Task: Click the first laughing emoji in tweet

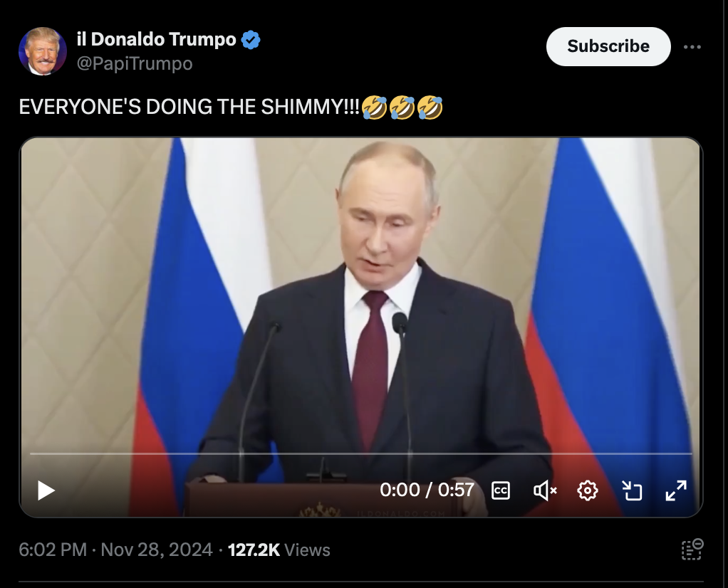Action: click(x=374, y=107)
